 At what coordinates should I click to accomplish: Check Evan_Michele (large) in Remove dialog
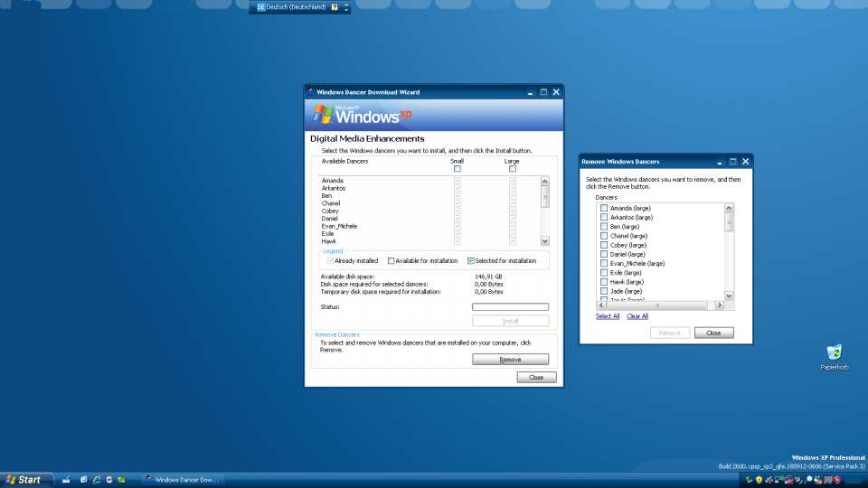click(x=604, y=263)
